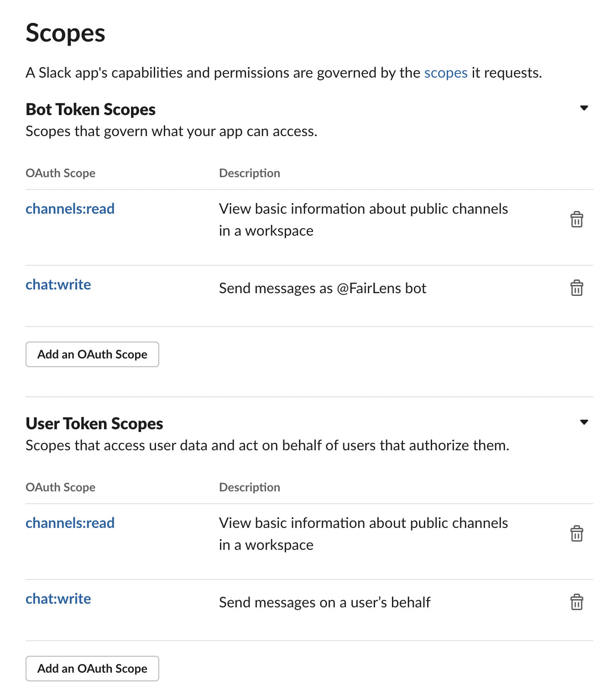Delete the user token channels:read scope
The image size is (616, 685).
pos(577,534)
